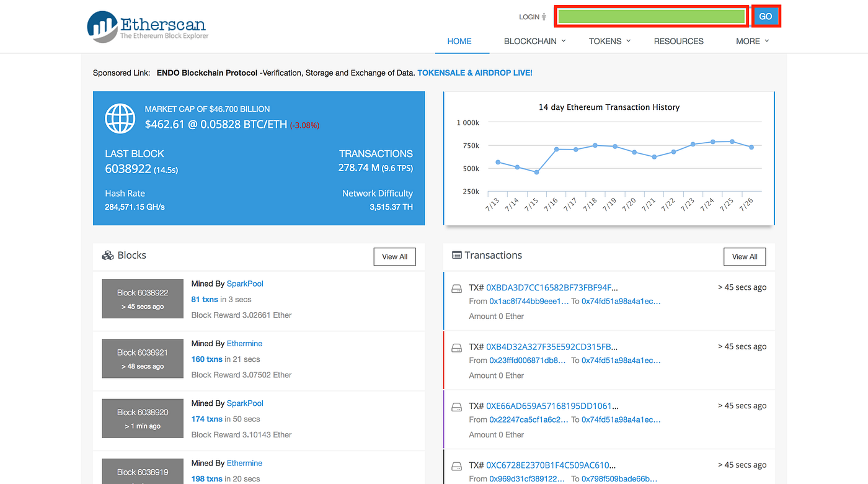Viewport: 868px width, 484px height.
Task: Click the Transactions list icon
Action: [x=457, y=255]
